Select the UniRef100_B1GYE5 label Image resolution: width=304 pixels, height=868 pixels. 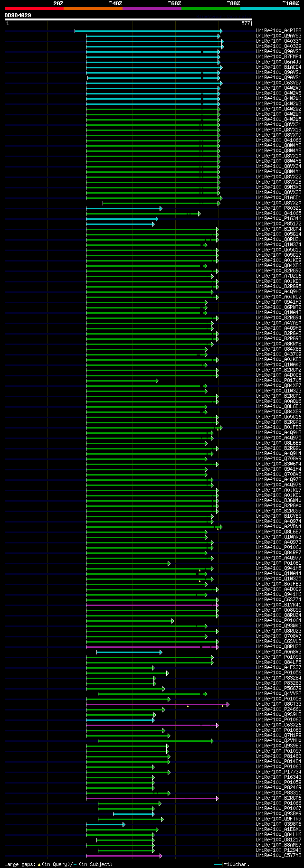(x=278, y=516)
